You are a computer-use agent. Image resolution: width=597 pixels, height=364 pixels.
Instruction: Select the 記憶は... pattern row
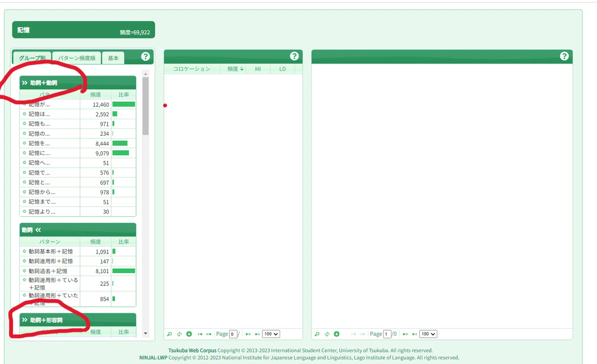click(78, 114)
